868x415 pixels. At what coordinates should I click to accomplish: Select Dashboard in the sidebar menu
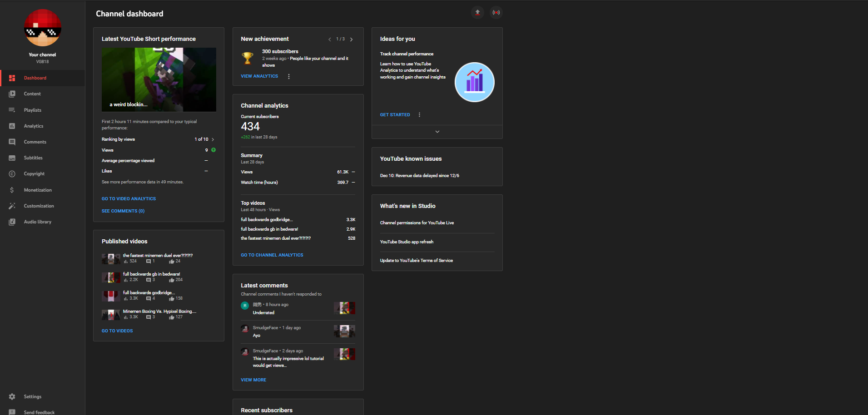tap(43, 78)
